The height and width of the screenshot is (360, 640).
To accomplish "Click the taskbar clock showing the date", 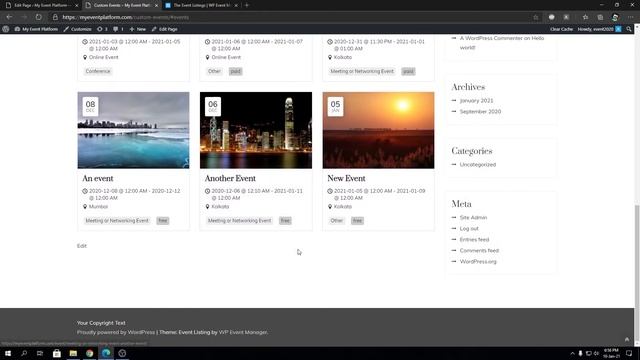I will 611,353.
